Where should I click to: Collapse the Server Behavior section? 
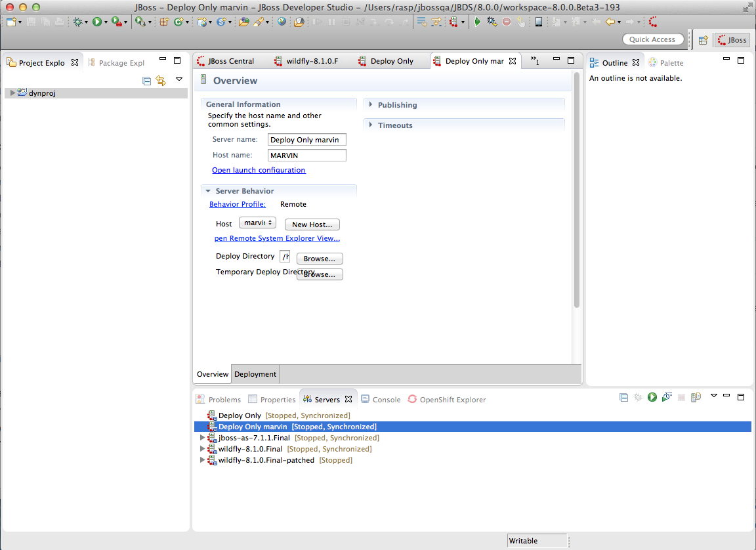tap(208, 191)
